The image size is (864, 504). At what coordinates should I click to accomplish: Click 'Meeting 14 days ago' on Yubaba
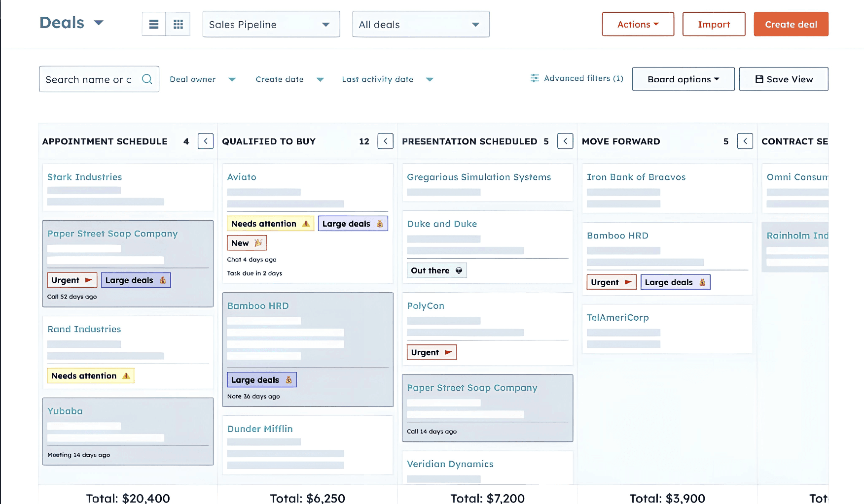tap(78, 455)
